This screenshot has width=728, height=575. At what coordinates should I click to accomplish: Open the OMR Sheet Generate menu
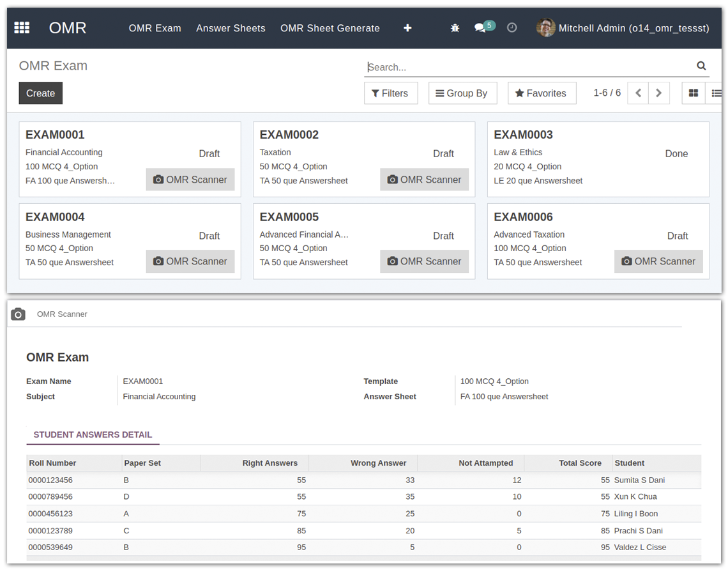[x=330, y=28]
